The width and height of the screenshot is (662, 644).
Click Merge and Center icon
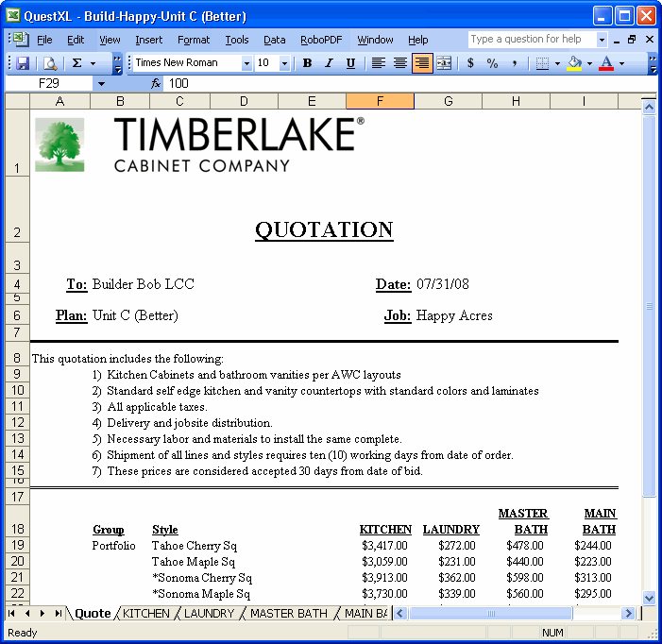pyautogui.click(x=444, y=63)
